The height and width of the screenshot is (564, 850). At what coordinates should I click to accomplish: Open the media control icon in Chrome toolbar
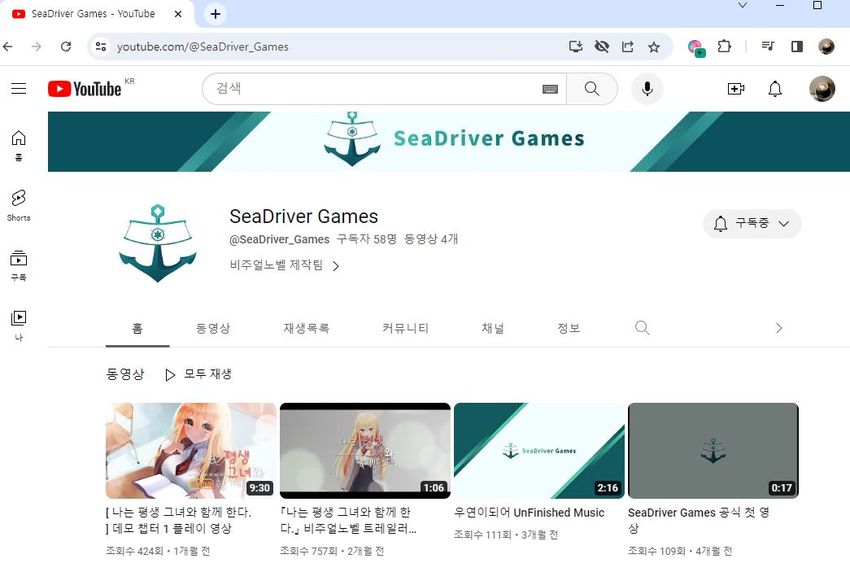coord(768,47)
